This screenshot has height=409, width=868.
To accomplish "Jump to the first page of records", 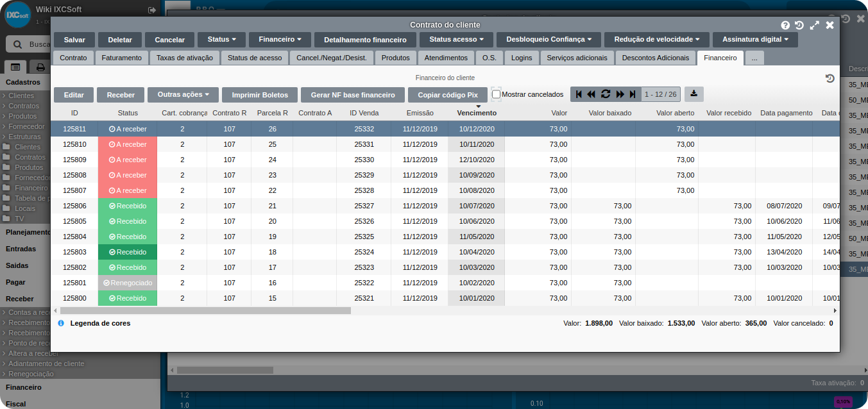I will click(x=579, y=94).
